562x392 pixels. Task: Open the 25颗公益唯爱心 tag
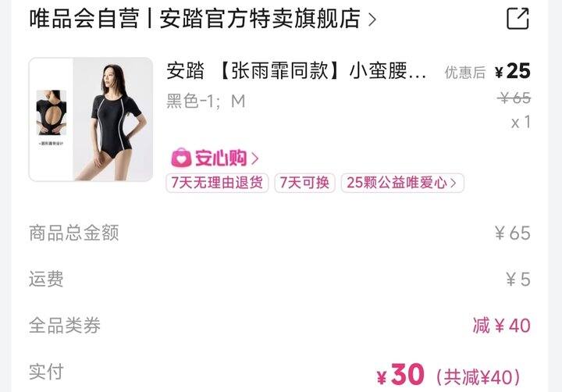(402, 183)
